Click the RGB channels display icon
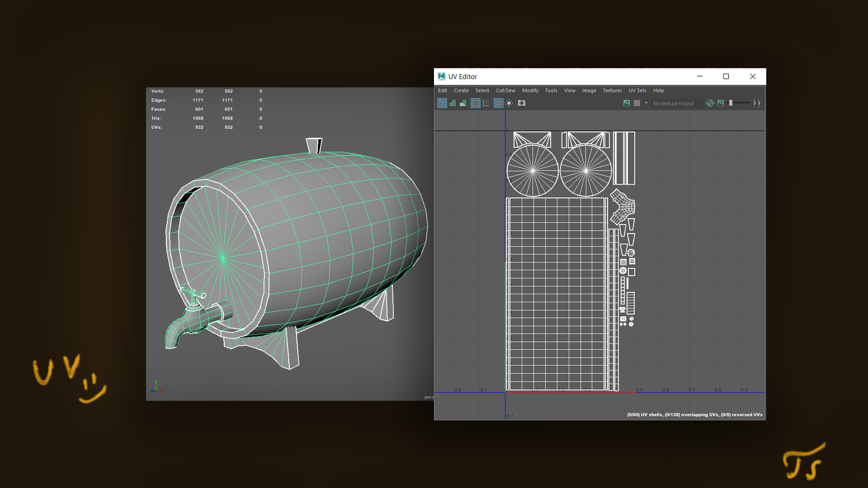868x488 pixels. [x=709, y=103]
